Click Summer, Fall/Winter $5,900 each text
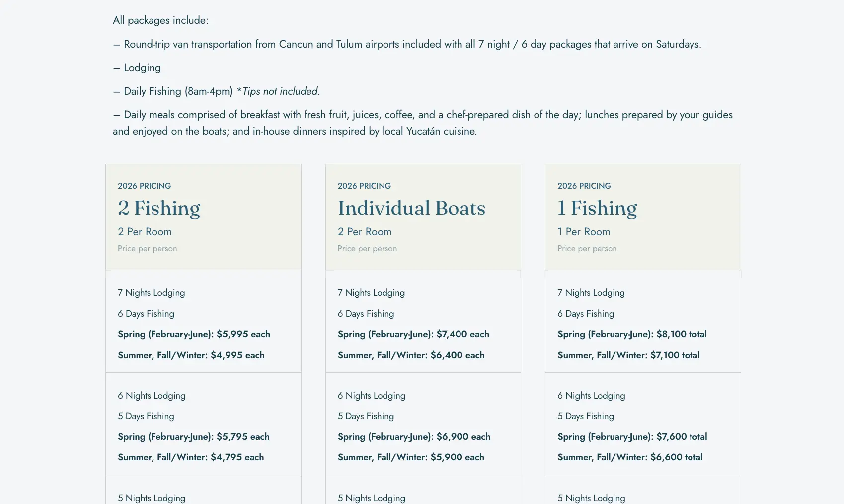Viewport: 844px width, 504px height. coord(411,457)
